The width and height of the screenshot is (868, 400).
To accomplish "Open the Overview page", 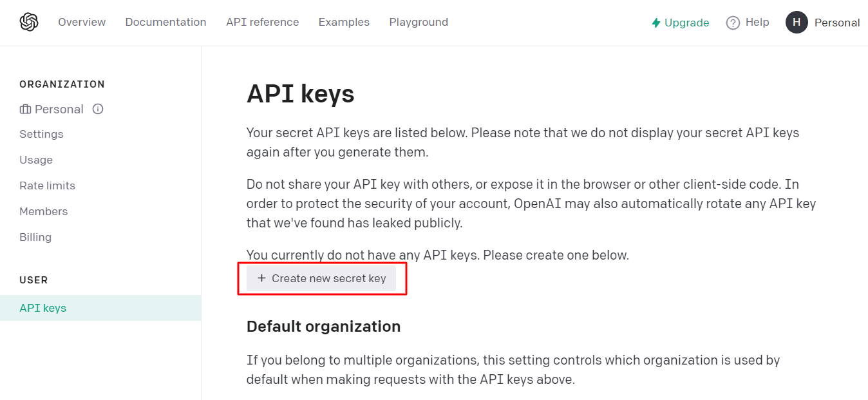I will 82,22.
